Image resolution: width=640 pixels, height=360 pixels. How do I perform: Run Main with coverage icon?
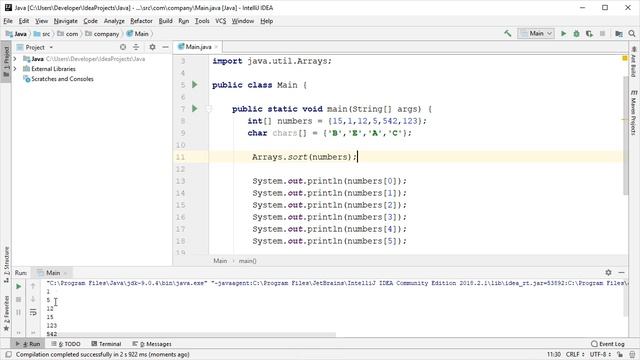click(589, 33)
